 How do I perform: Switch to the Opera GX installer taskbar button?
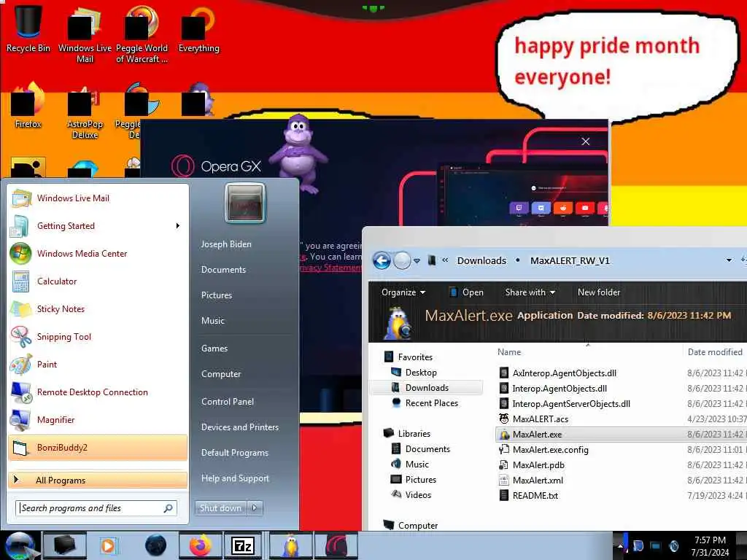tap(336, 545)
